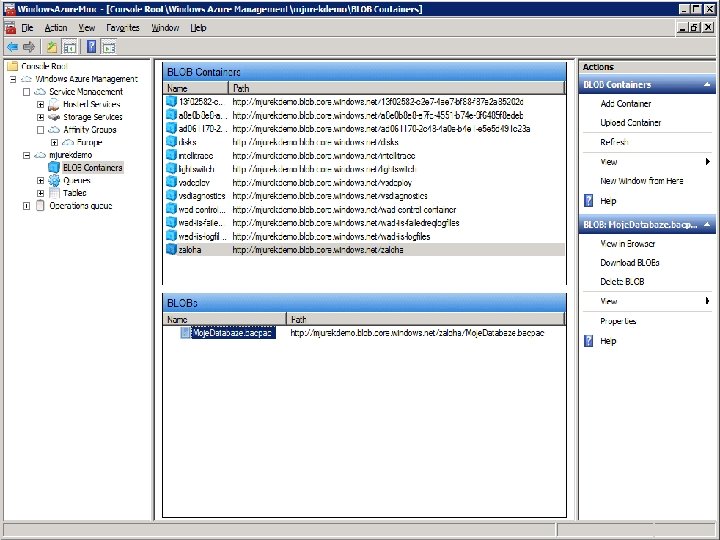720x540 pixels.
Task: Select Service Management tree item
Action: click(86, 92)
